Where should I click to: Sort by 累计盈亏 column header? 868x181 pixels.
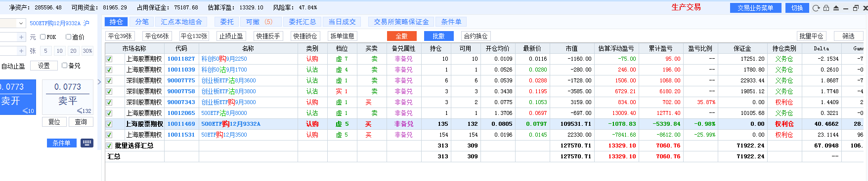pos(660,48)
